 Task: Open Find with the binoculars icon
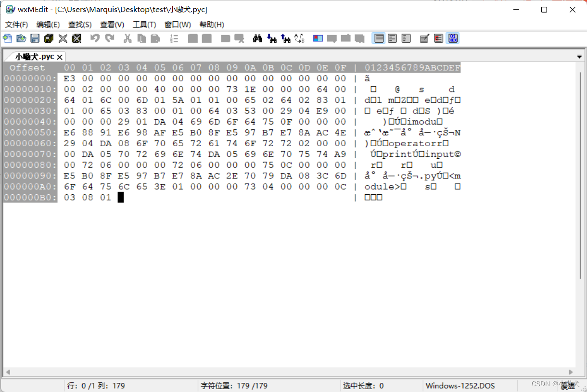click(258, 38)
